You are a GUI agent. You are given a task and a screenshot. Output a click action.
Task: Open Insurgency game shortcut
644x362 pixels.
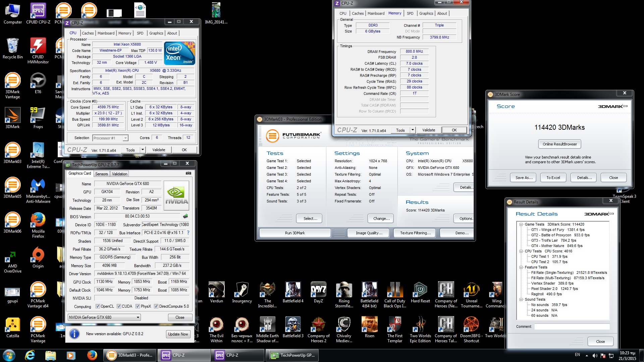[x=242, y=293]
